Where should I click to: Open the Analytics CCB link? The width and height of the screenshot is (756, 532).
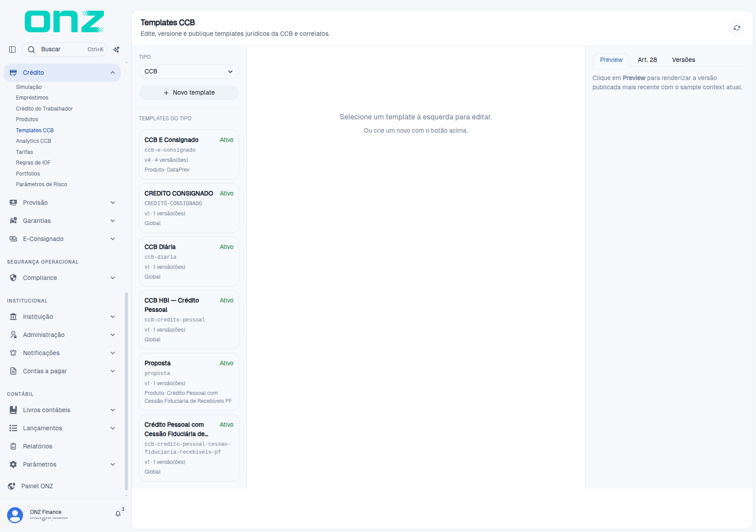tap(34, 141)
